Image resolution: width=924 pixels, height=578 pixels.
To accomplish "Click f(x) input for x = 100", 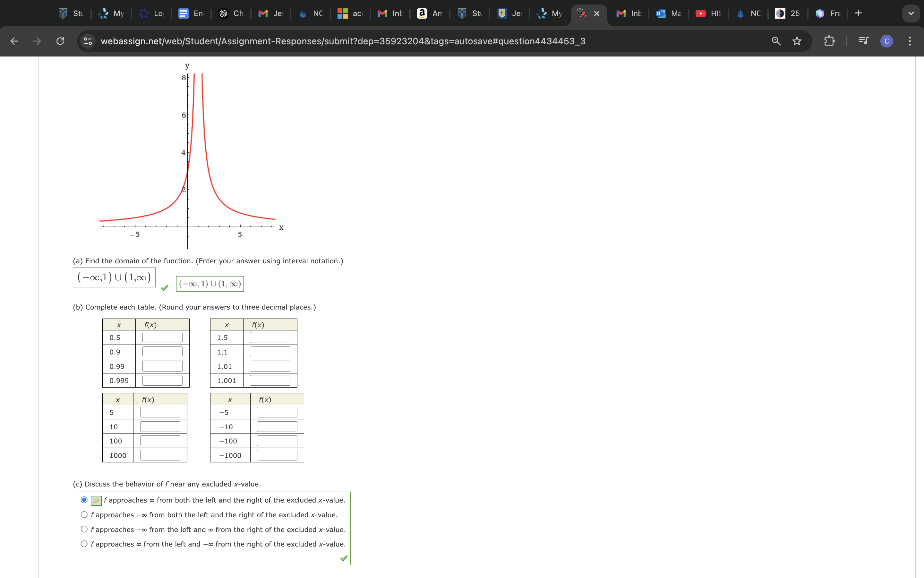I will [x=160, y=441].
